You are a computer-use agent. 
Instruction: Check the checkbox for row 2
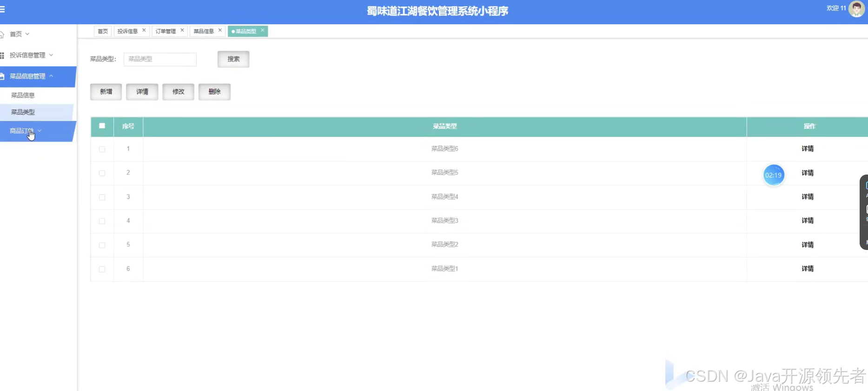(x=102, y=173)
